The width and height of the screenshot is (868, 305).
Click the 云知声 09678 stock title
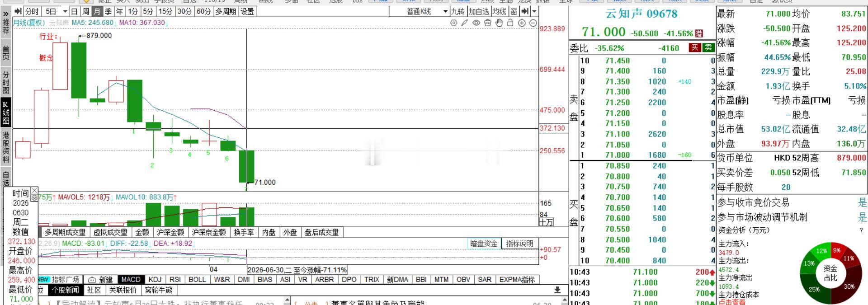pos(641,14)
